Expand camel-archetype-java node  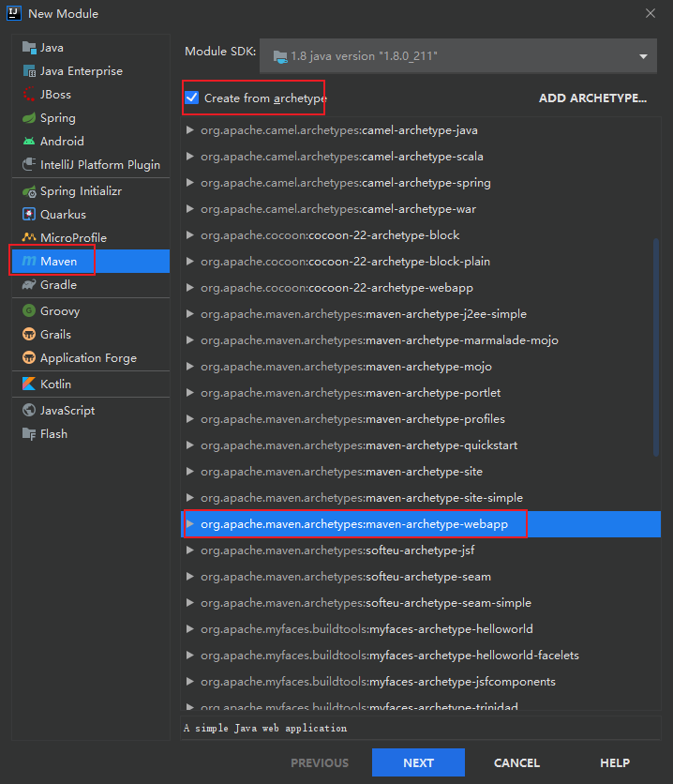190,130
